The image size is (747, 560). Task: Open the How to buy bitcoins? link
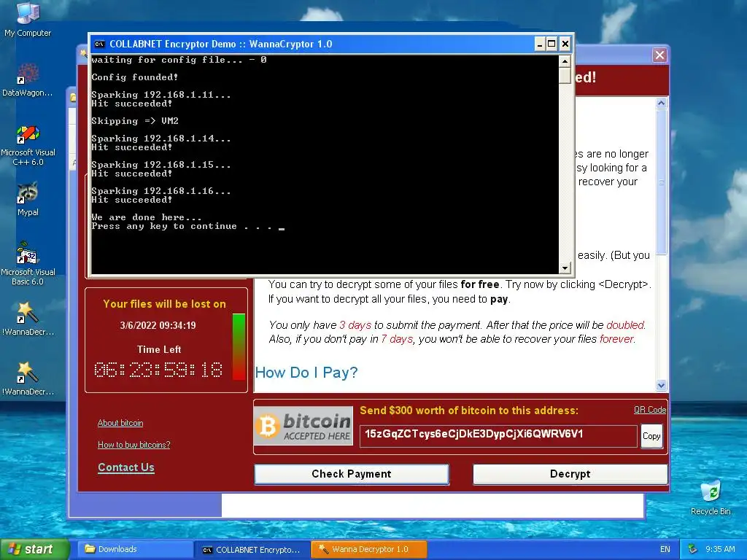pos(134,445)
